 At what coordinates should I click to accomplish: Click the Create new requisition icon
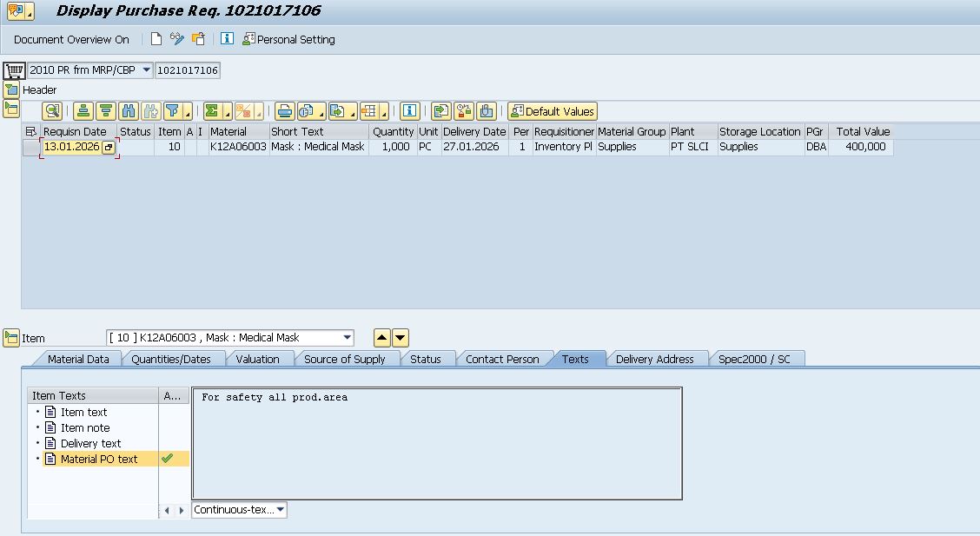click(156, 39)
